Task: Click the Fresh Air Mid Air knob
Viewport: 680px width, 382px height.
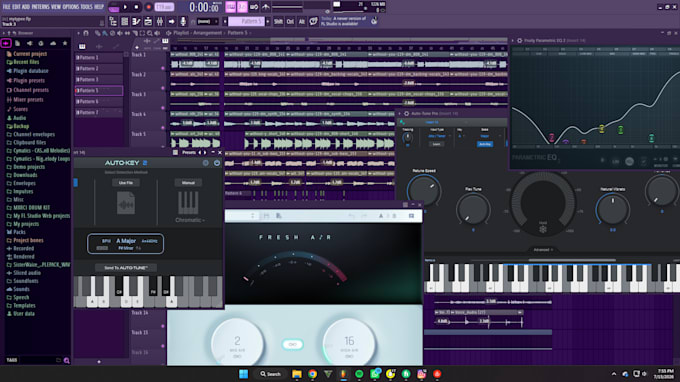Action: [237, 343]
